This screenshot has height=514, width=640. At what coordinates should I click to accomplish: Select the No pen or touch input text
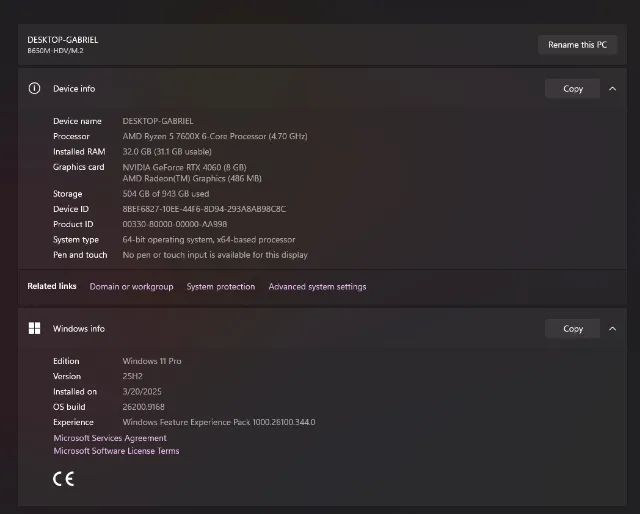215,255
